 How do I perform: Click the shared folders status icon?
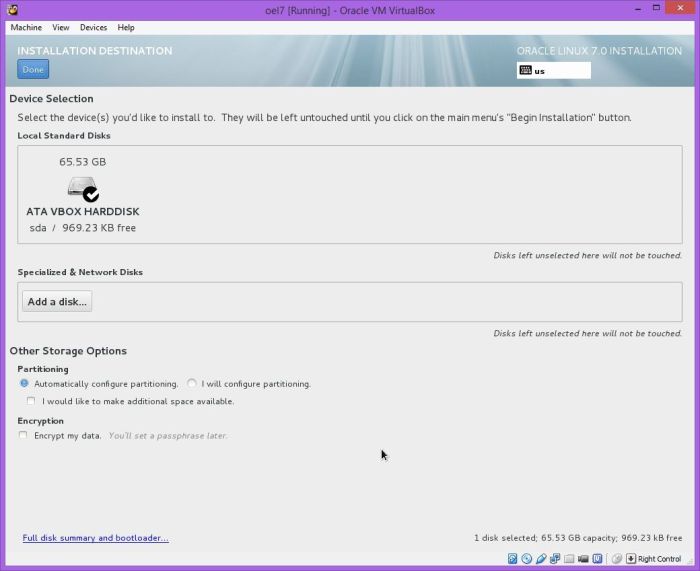pyautogui.click(x=568, y=559)
